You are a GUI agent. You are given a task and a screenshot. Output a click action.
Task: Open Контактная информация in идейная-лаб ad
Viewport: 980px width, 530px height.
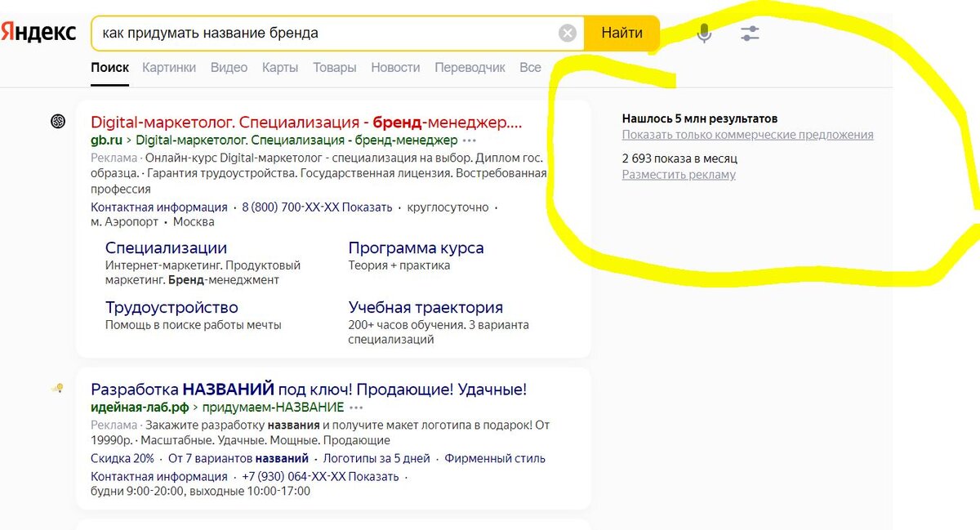point(159,476)
